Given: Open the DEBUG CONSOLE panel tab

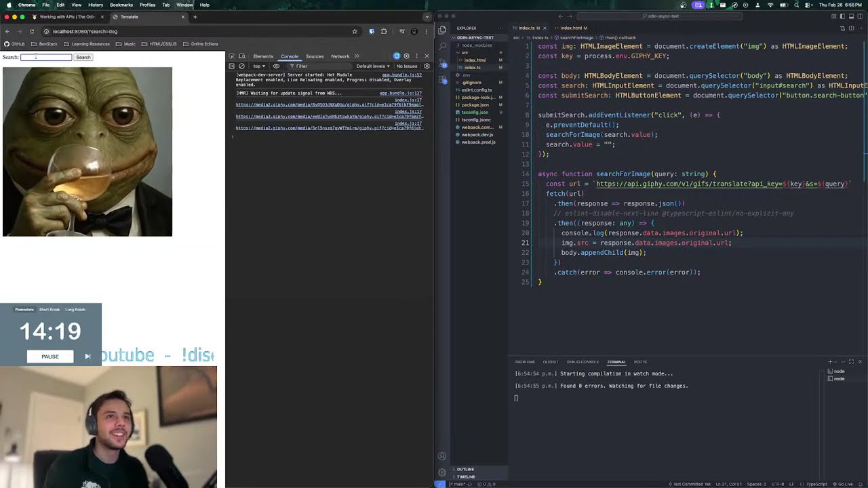Looking at the screenshot, I should coord(583,362).
